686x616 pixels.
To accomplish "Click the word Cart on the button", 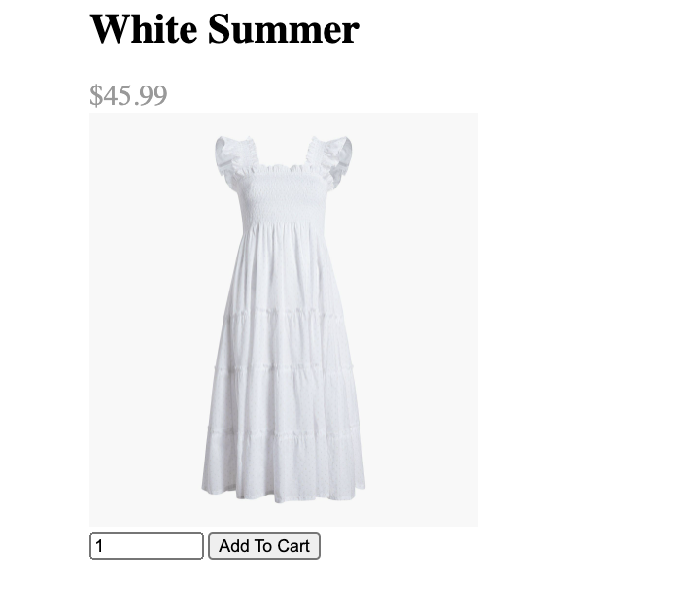I will (293, 546).
